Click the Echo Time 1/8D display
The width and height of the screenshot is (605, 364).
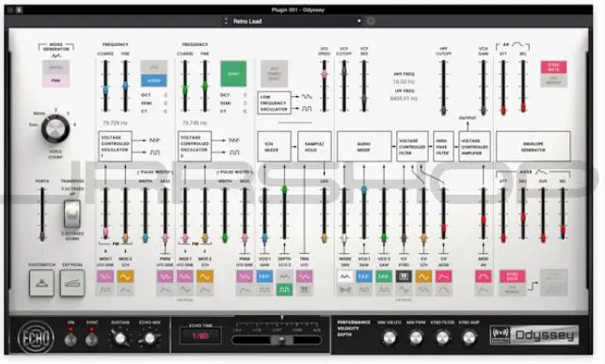[200, 336]
